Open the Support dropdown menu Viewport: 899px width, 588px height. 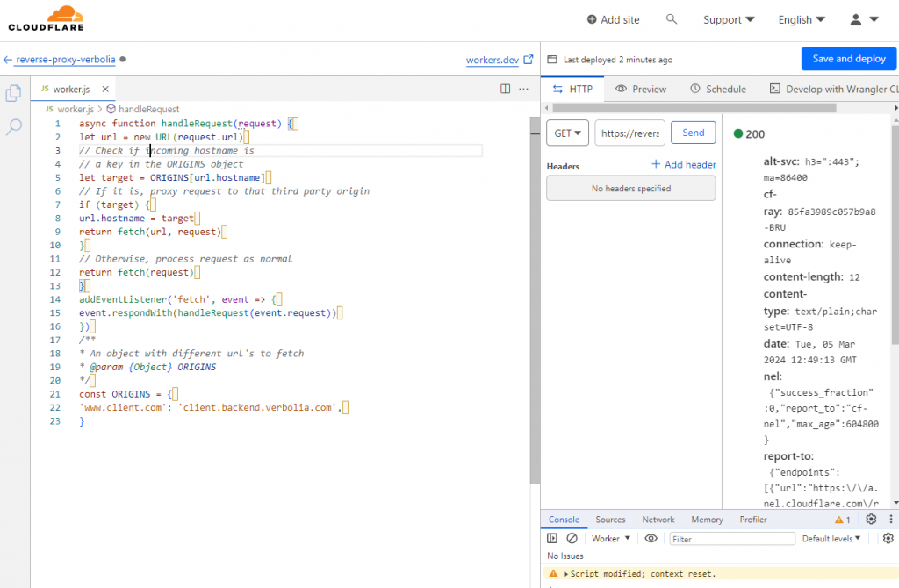(x=729, y=19)
